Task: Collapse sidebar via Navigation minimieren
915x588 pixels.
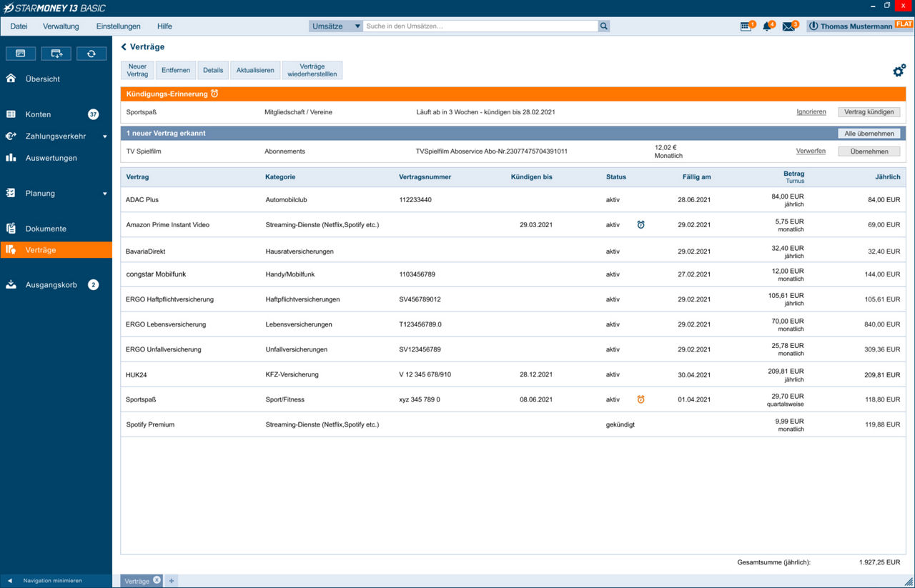Action: tap(52, 581)
